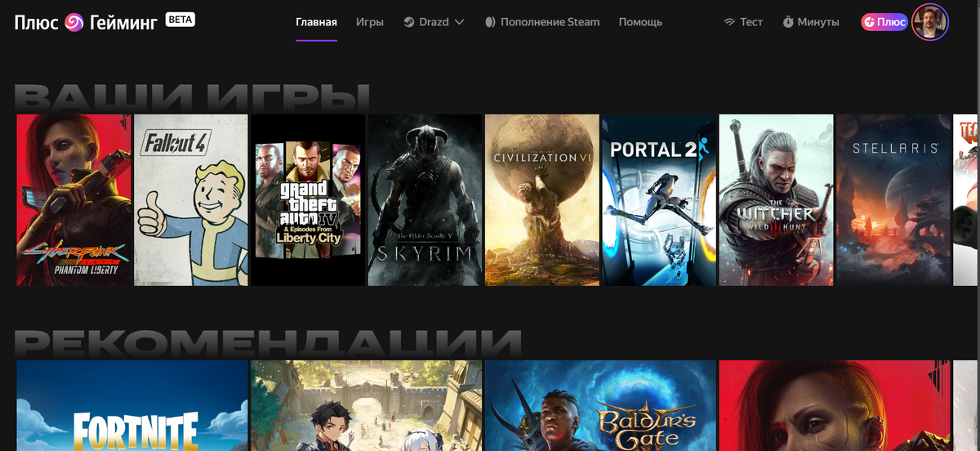The image size is (980, 451).
Task: Open the Grand Theft Auto IV card
Action: 308,200
